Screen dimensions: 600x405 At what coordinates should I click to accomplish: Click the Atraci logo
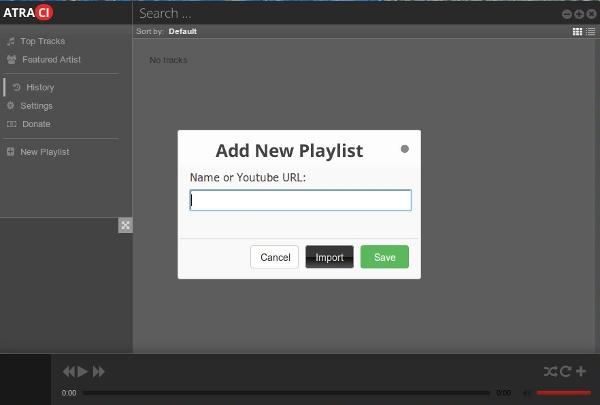[28, 13]
